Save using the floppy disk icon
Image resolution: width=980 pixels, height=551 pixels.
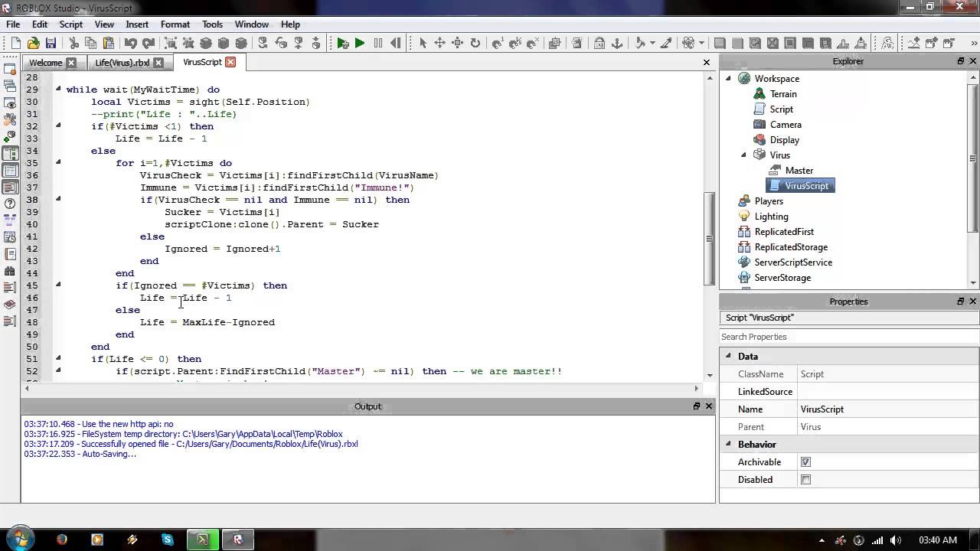click(x=51, y=44)
